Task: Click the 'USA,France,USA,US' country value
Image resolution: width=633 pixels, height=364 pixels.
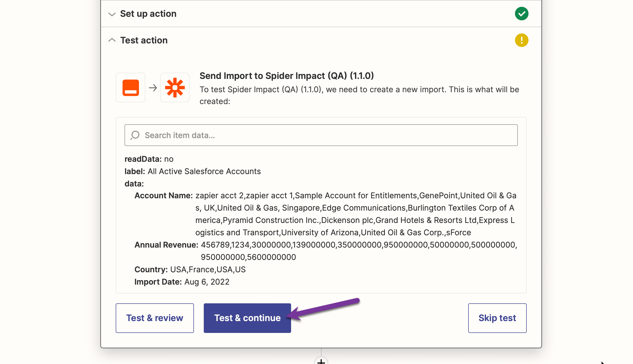Action: click(208, 270)
